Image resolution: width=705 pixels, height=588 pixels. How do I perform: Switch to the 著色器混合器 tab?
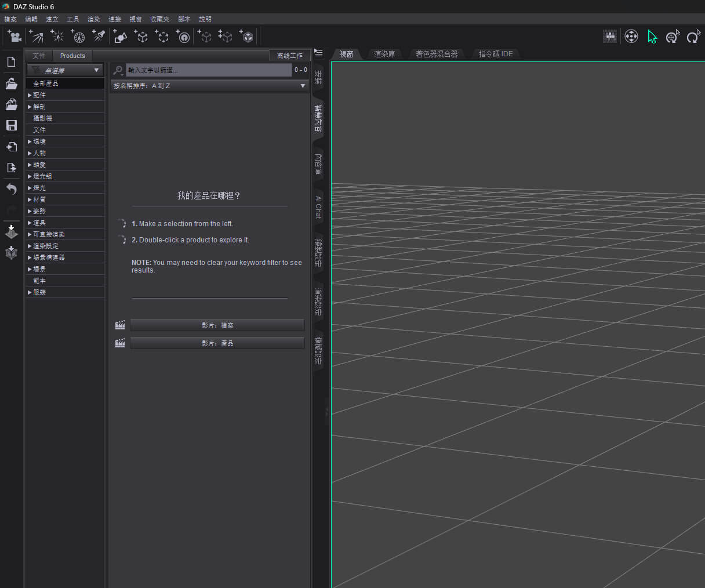coord(437,54)
